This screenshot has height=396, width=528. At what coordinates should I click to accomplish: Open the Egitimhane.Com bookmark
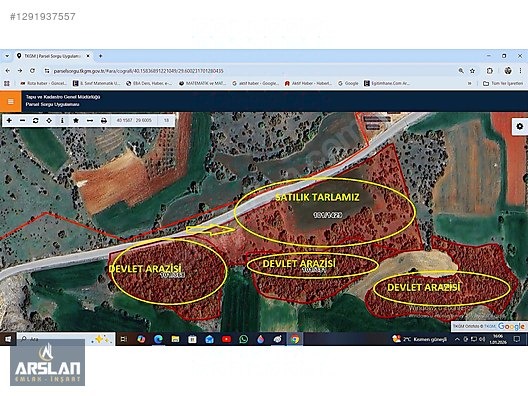(387, 83)
